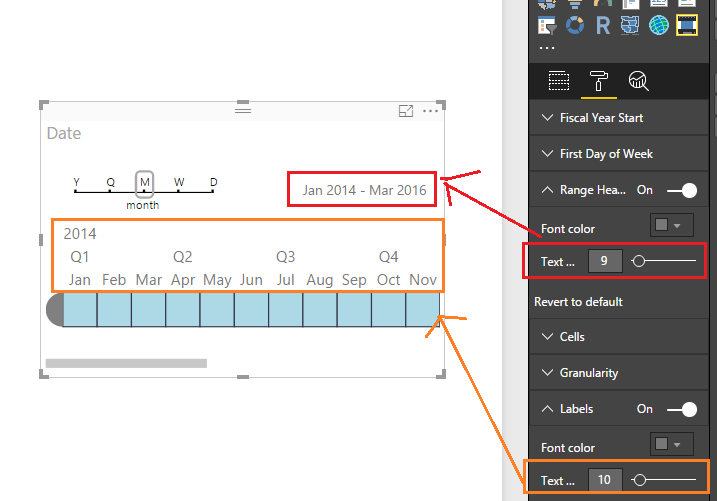Viewport: 717px width, 501px height.
Task: Open Labels font color picker
Action: [672, 444]
